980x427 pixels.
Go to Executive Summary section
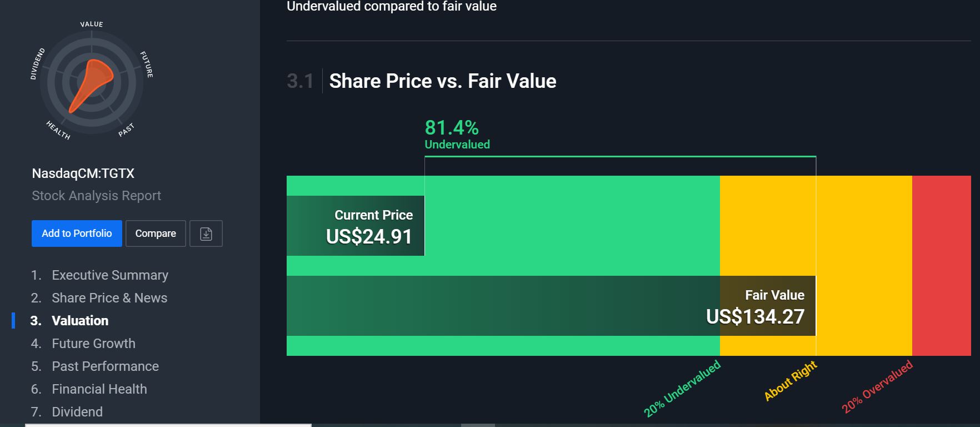coord(109,275)
